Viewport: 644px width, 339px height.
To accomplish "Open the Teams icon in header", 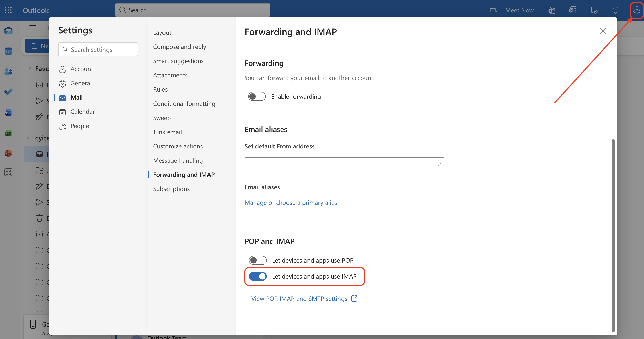I will [x=552, y=10].
